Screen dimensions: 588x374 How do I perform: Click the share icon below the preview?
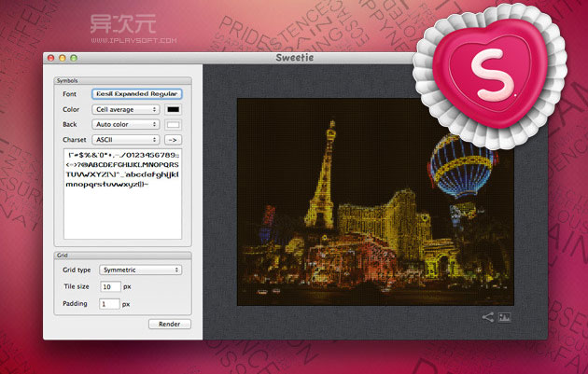[x=487, y=317]
